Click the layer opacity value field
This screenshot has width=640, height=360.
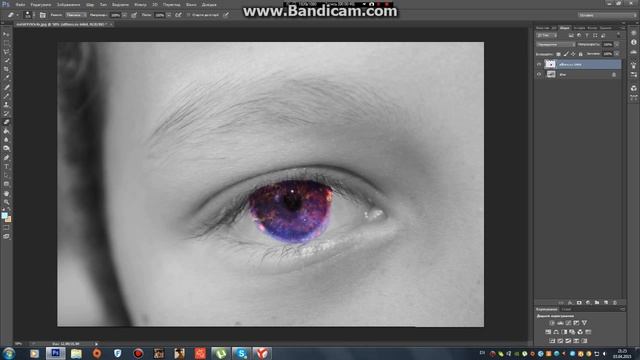tap(608, 44)
